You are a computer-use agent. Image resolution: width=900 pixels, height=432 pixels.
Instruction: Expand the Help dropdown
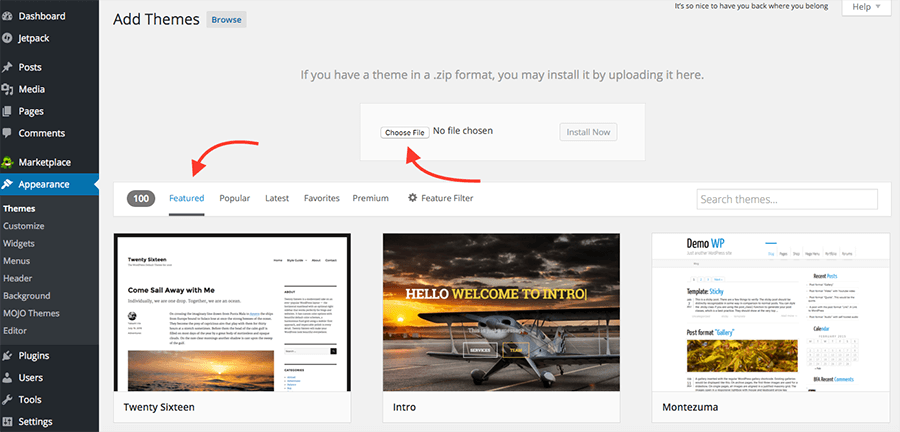click(865, 7)
